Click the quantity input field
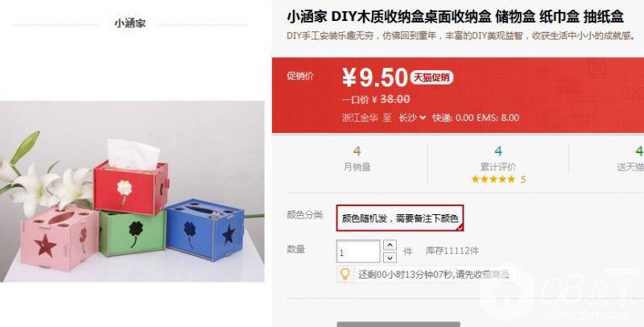This screenshot has height=327, width=644. (358, 251)
